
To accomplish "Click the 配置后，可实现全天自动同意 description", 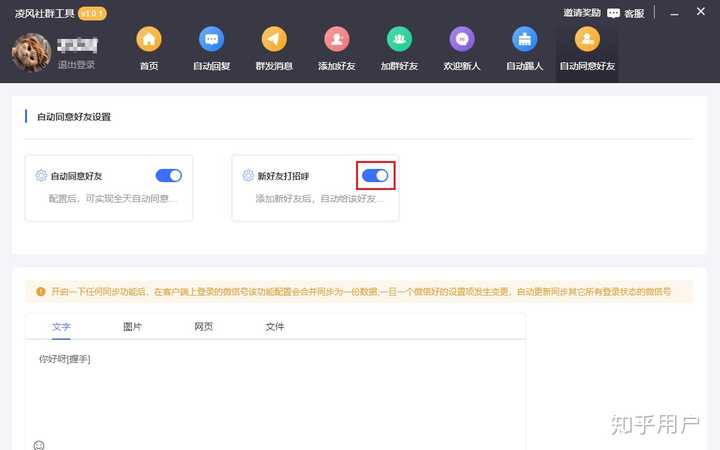I will coord(112,198).
